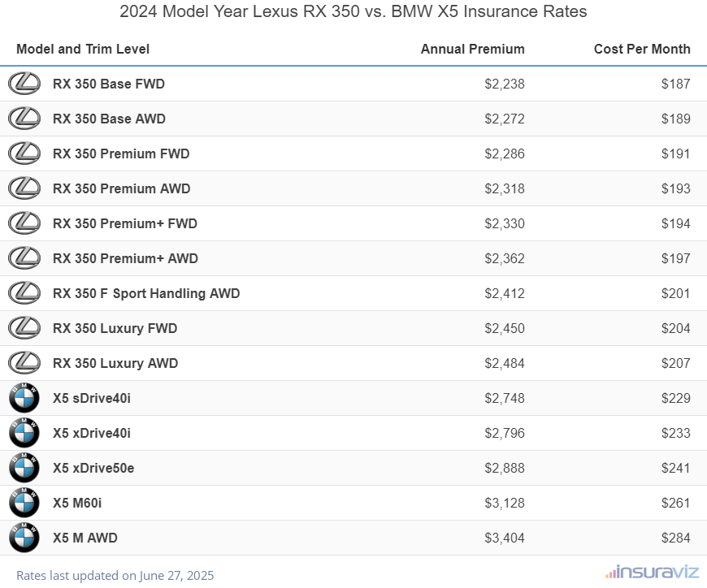Click the $2,362 annual premium value
Viewport: 707px width, 588px height.
click(x=505, y=258)
